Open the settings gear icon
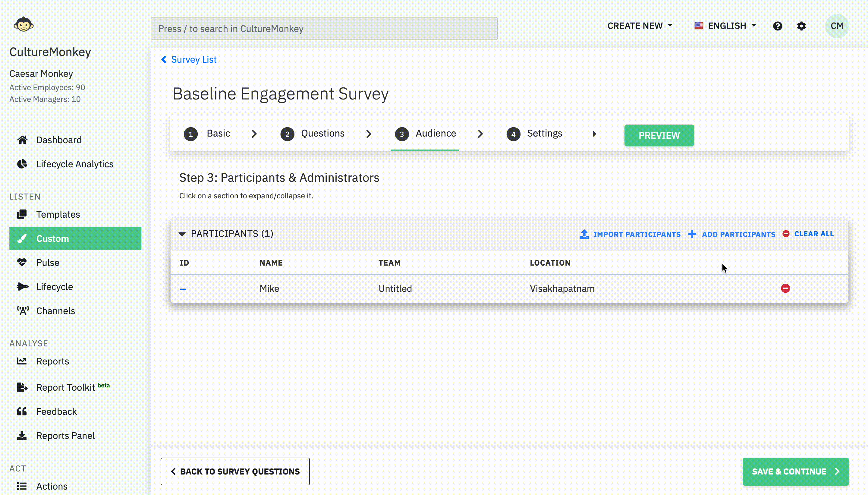868x495 pixels. pos(801,26)
